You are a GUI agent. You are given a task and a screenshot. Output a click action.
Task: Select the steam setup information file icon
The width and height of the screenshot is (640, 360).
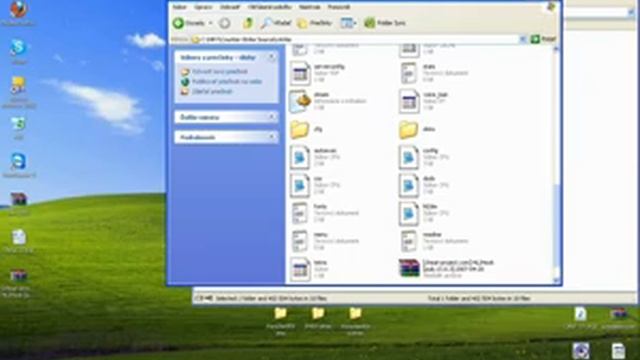pos(300,101)
